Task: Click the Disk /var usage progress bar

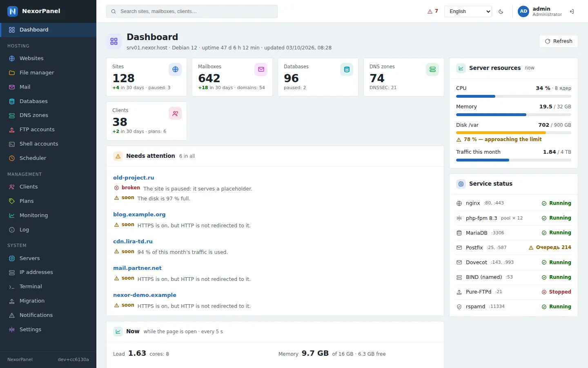Action: click(514, 133)
